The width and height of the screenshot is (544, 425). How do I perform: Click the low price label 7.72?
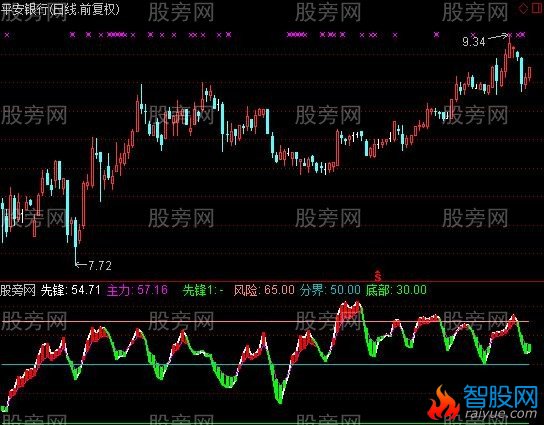(x=100, y=266)
